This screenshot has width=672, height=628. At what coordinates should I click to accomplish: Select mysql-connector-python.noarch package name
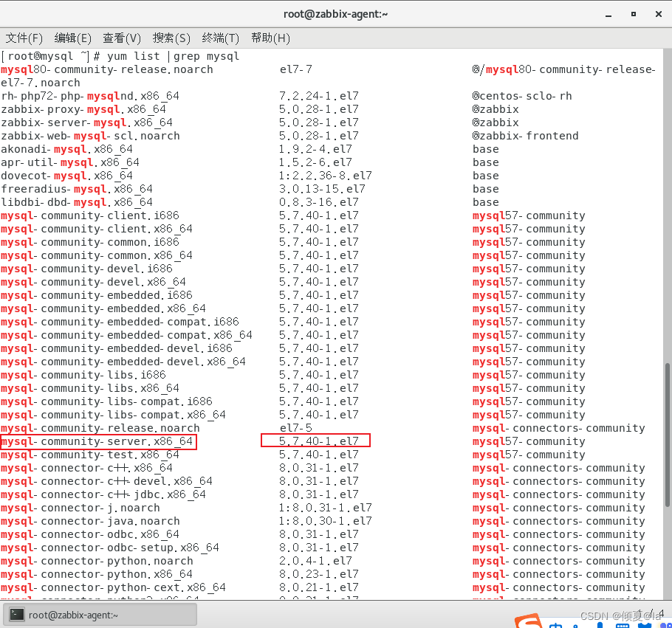[97, 561]
